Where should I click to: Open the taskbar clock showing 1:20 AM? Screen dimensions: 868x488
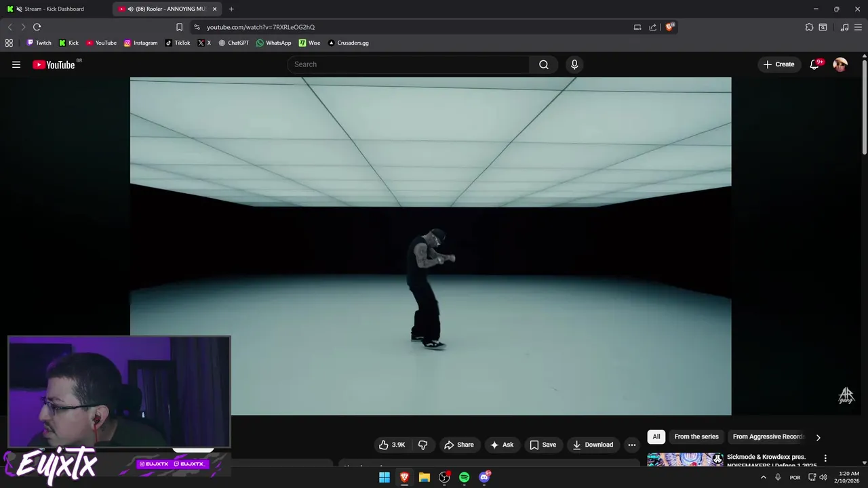(x=849, y=477)
